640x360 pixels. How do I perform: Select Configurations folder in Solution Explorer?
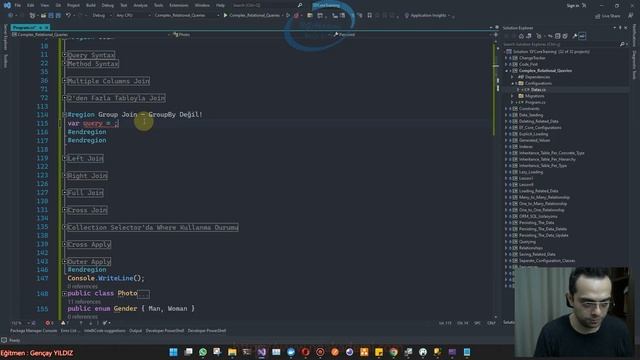tap(538, 83)
